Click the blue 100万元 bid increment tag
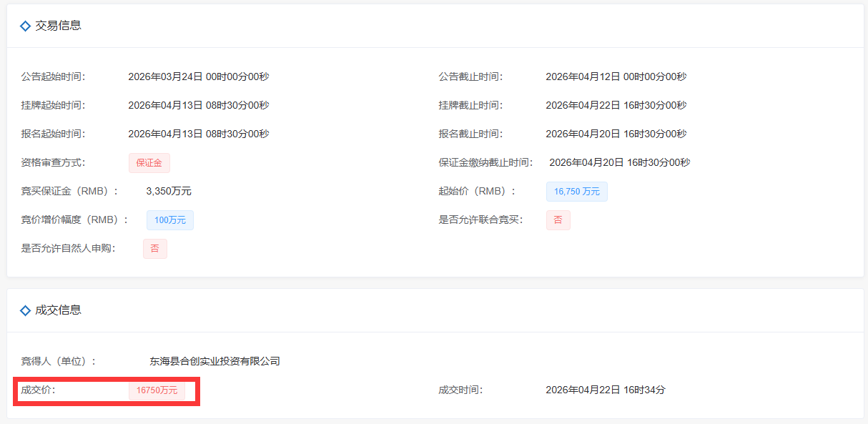868x424 pixels. (170, 220)
